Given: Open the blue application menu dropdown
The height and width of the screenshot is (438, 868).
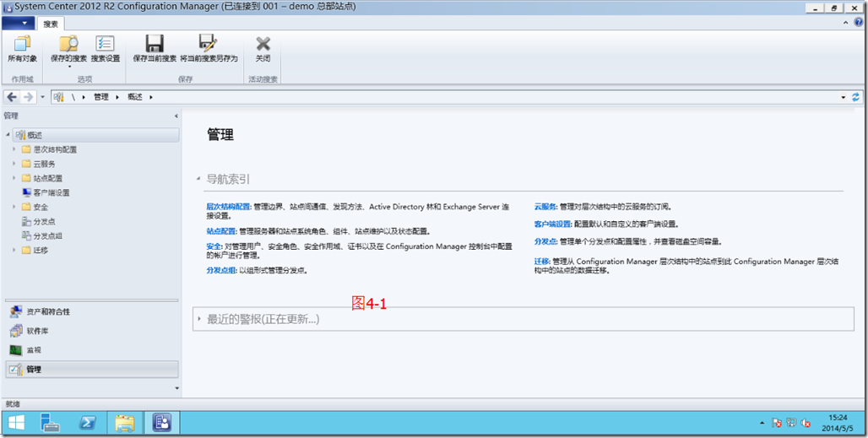Looking at the screenshot, I should [19, 24].
